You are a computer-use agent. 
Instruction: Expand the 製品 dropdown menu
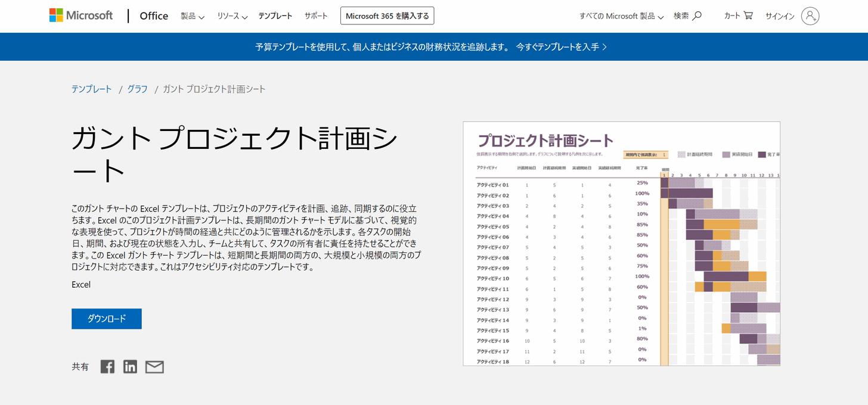tap(192, 16)
